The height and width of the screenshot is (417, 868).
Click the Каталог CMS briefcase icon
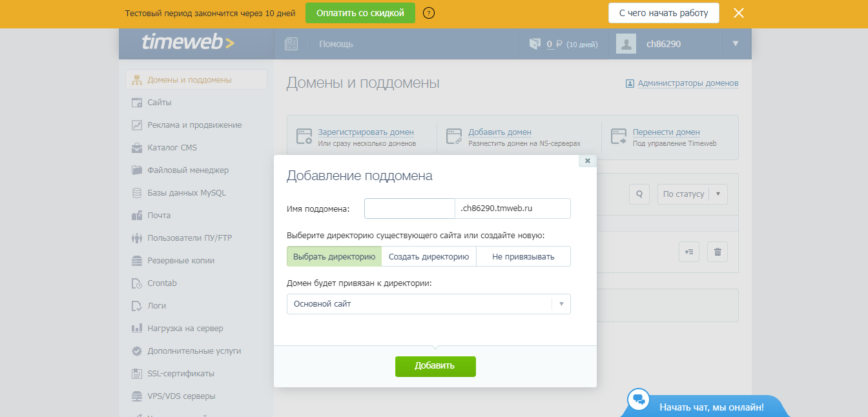coord(137,147)
